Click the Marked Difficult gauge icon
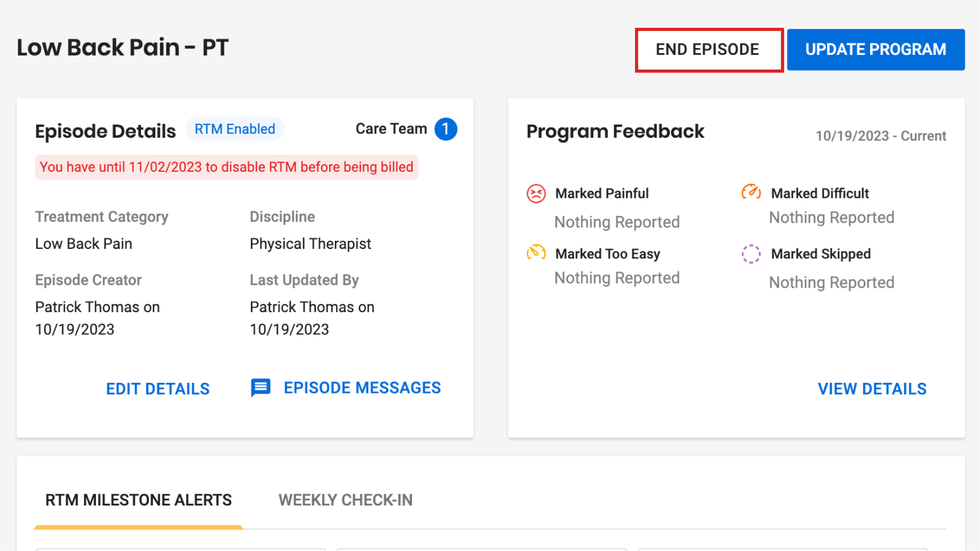The image size is (980, 551). tap(751, 192)
